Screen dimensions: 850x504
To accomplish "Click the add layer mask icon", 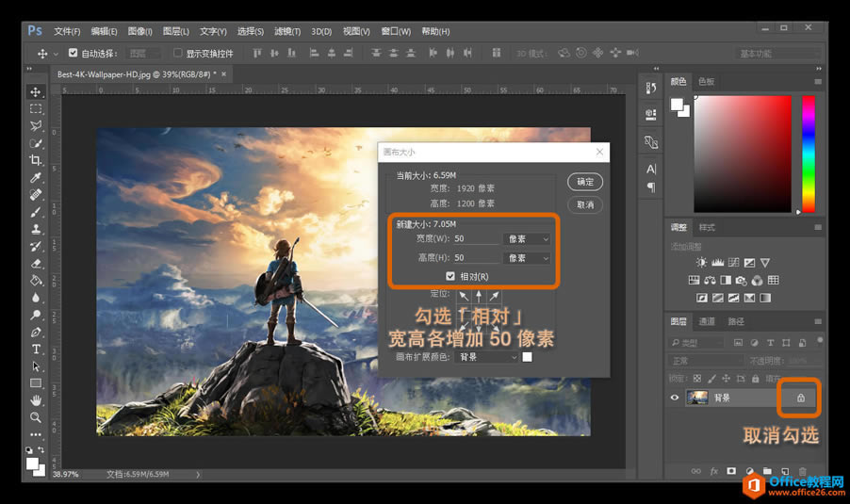I will (x=731, y=471).
